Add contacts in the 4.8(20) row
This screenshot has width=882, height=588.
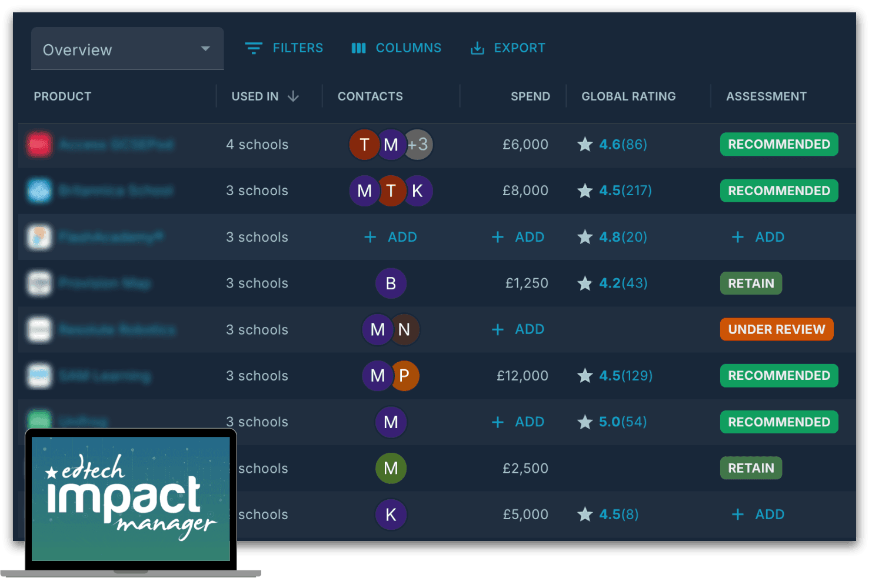(391, 237)
